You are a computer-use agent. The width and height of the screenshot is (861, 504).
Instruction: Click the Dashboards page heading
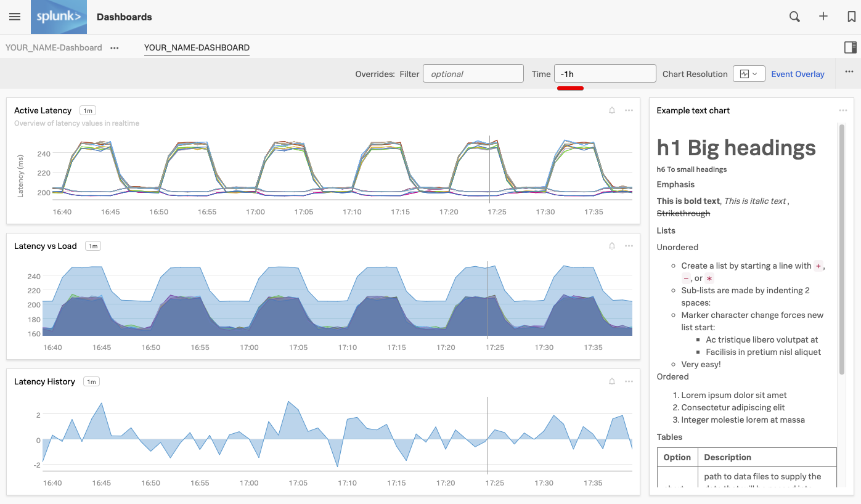(x=124, y=17)
